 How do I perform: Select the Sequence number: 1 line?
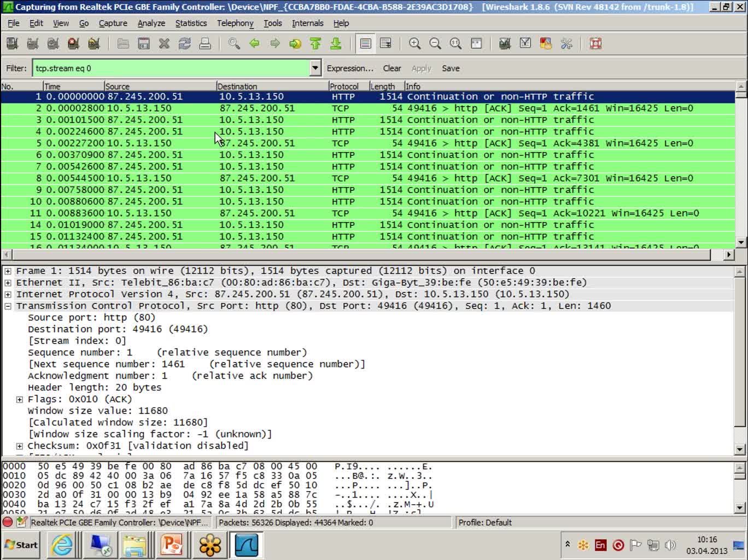pyautogui.click(x=167, y=353)
